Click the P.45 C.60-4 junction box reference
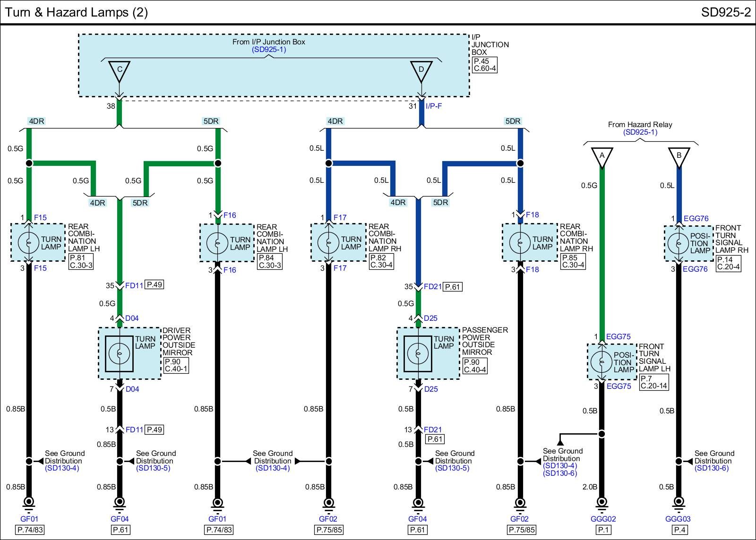756x540 pixels. click(484, 65)
